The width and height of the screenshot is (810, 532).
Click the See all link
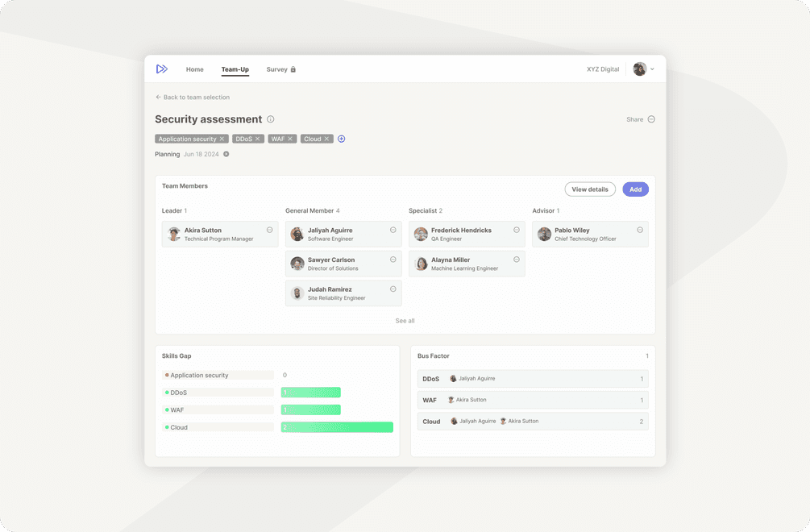point(405,320)
